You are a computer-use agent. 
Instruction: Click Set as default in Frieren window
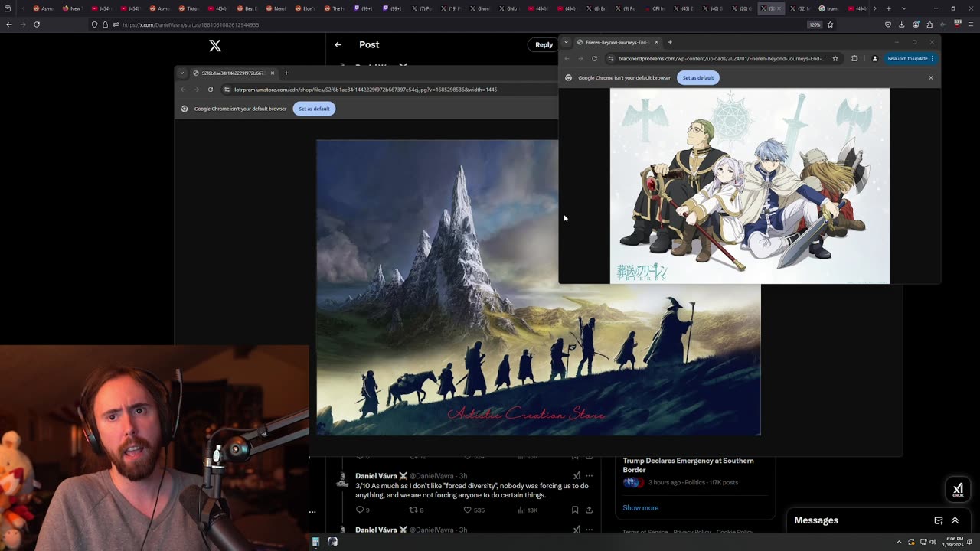[x=697, y=77]
